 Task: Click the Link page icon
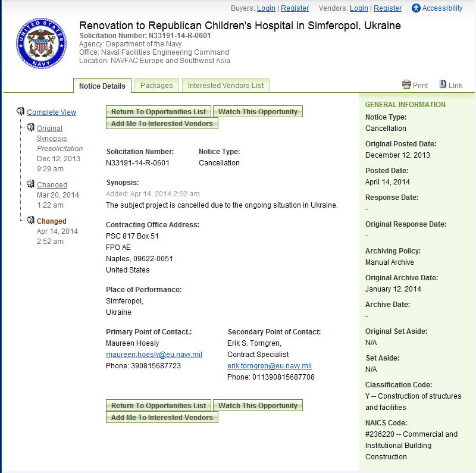(443, 84)
